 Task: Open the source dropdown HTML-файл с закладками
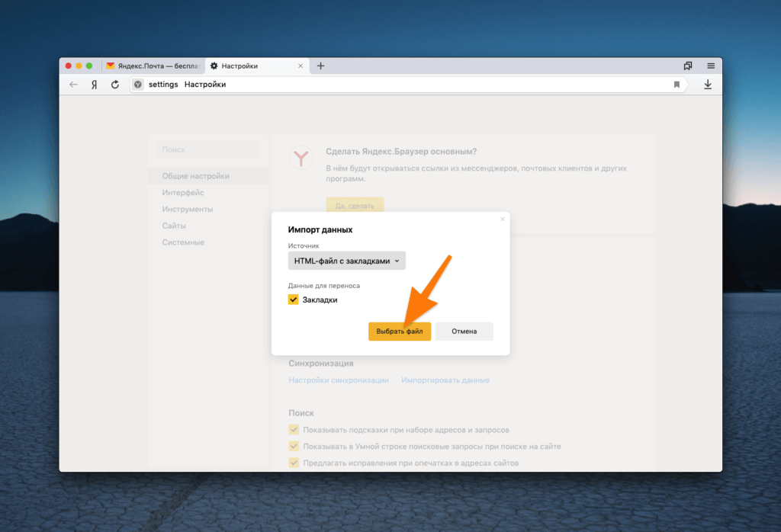pyautogui.click(x=347, y=261)
